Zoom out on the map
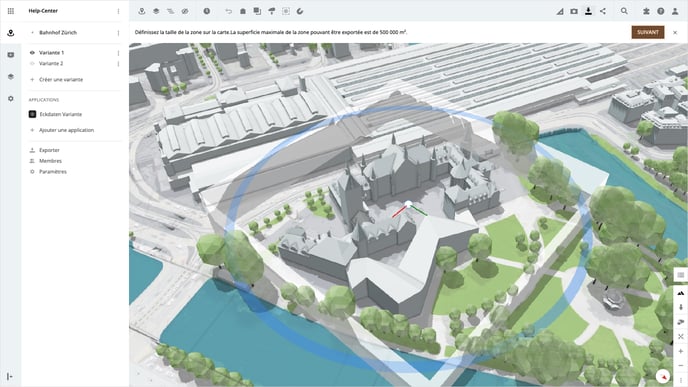The image size is (688, 387). pos(681,366)
